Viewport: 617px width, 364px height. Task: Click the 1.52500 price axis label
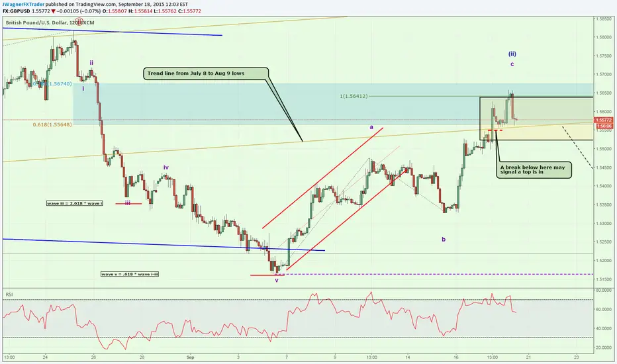pyautogui.click(x=604, y=242)
